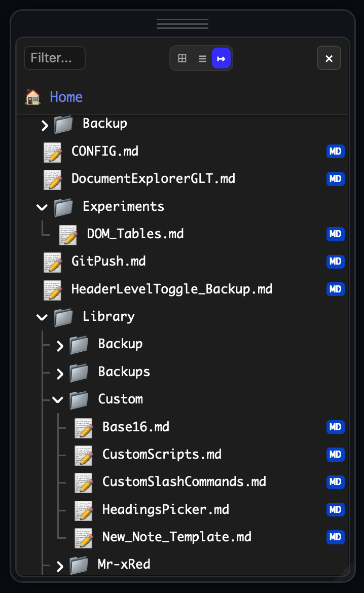364x593 pixels.
Task: Close the document explorer panel
Action: [329, 59]
